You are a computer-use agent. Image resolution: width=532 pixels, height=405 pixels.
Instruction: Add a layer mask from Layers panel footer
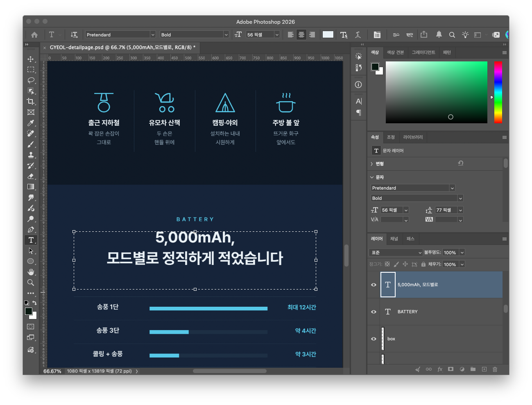tap(451, 369)
